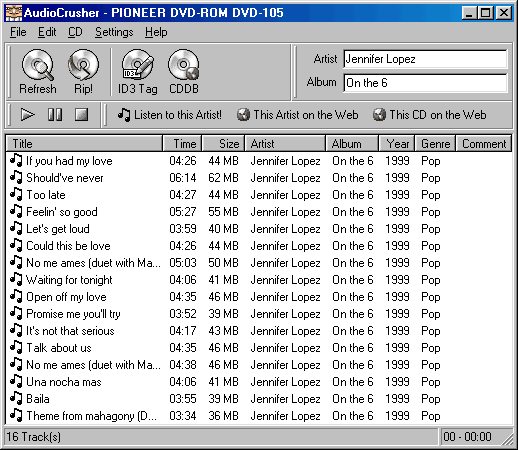Viewport: 518px width, 450px height.
Task: Open This Artist on the Web
Action: pos(297,115)
